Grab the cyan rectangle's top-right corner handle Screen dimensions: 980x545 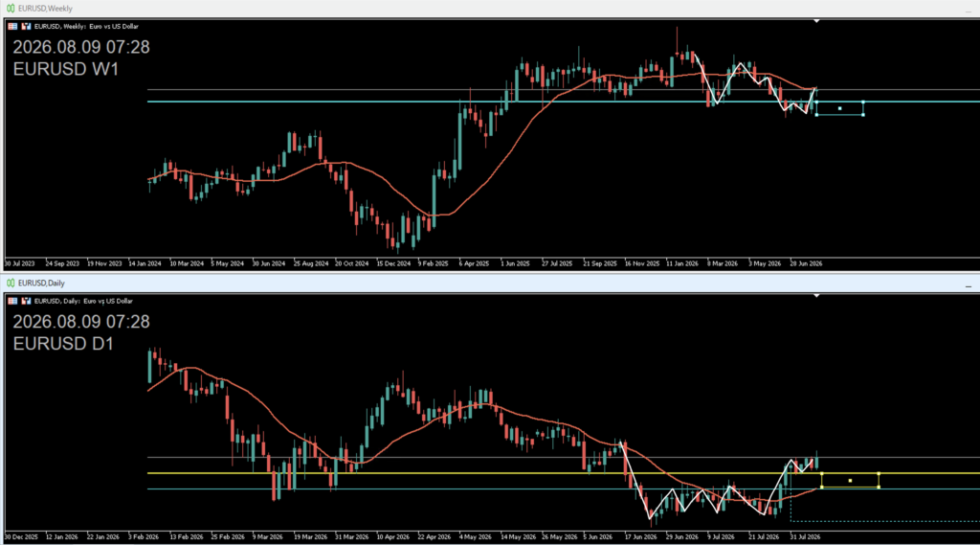tap(863, 102)
